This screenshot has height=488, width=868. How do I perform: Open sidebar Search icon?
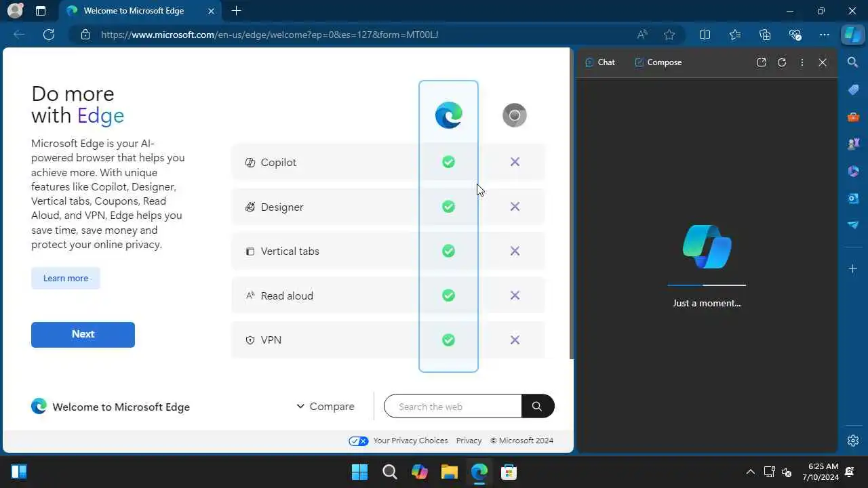click(853, 62)
